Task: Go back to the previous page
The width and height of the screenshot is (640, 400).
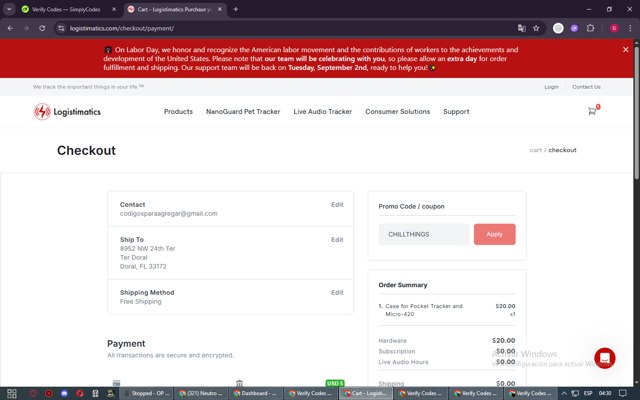Action: tap(10, 28)
